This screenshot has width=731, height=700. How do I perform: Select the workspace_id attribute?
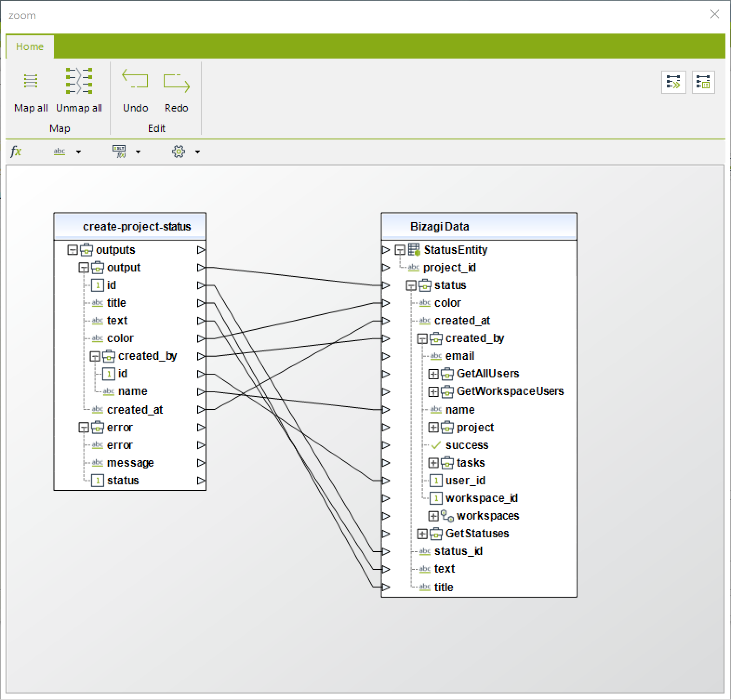point(482,498)
